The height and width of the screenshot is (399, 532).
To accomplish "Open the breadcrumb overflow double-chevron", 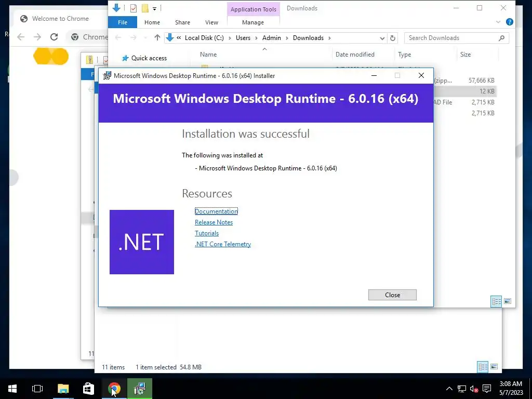I will pos(179,38).
